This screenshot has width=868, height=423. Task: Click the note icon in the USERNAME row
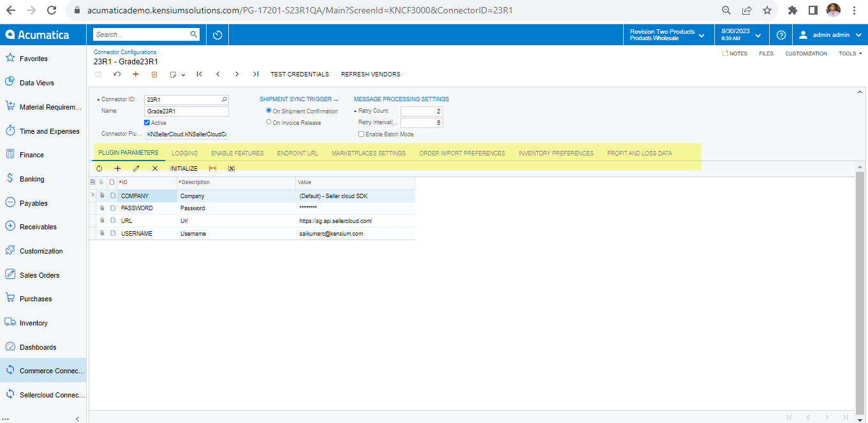tap(112, 234)
